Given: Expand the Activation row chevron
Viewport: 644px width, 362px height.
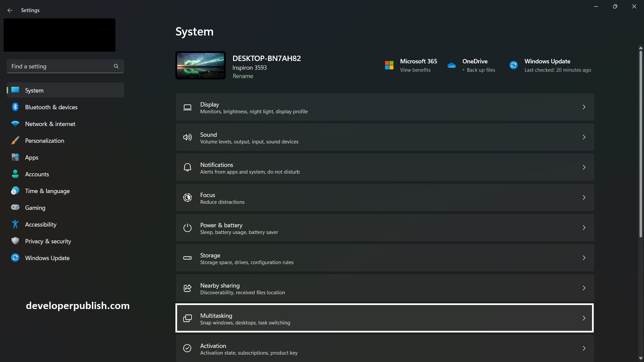Looking at the screenshot, I should (x=584, y=348).
